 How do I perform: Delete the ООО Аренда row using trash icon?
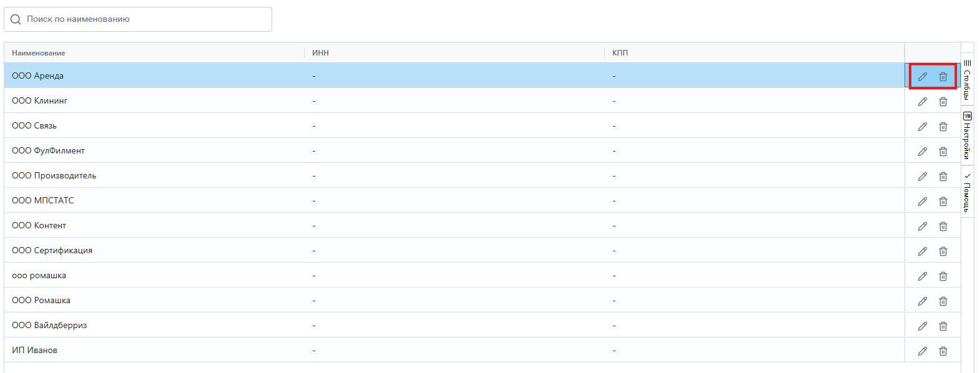click(x=943, y=77)
